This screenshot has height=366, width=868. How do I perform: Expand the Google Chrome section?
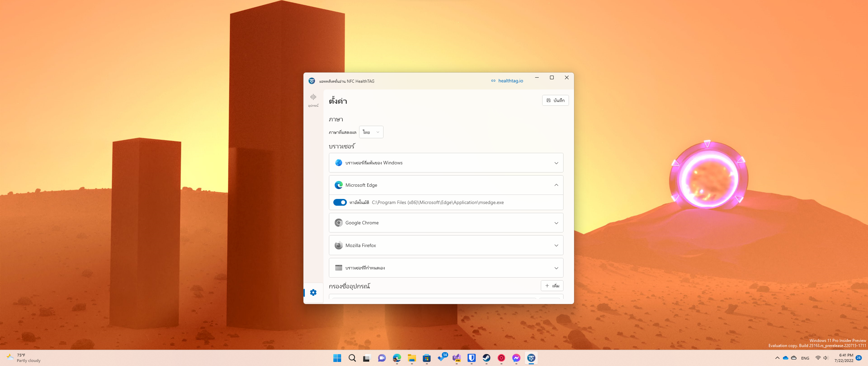(x=446, y=223)
